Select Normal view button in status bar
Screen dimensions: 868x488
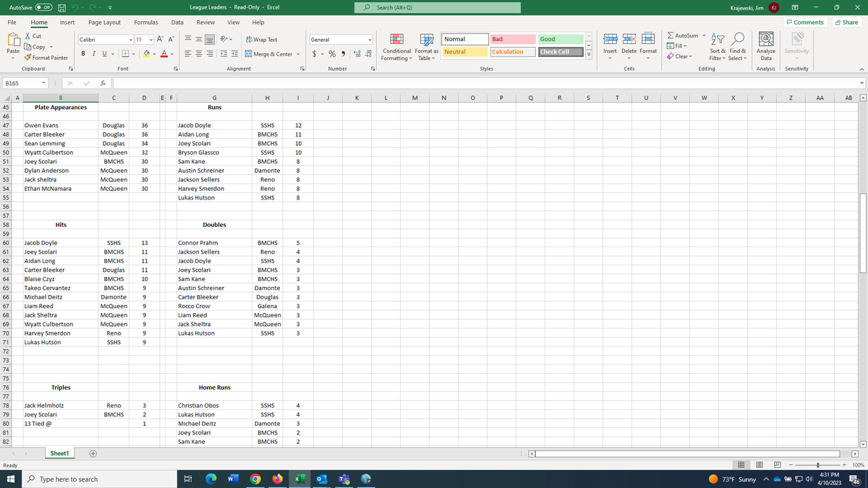pyautogui.click(x=741, y=465)
